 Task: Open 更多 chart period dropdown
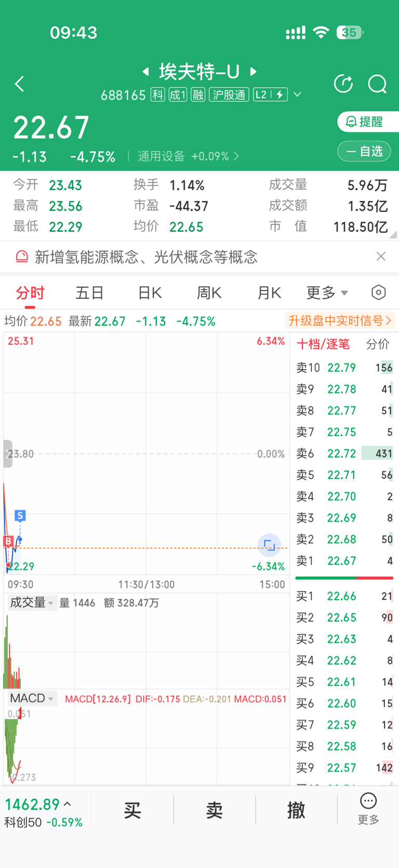[x=327, y=293]
